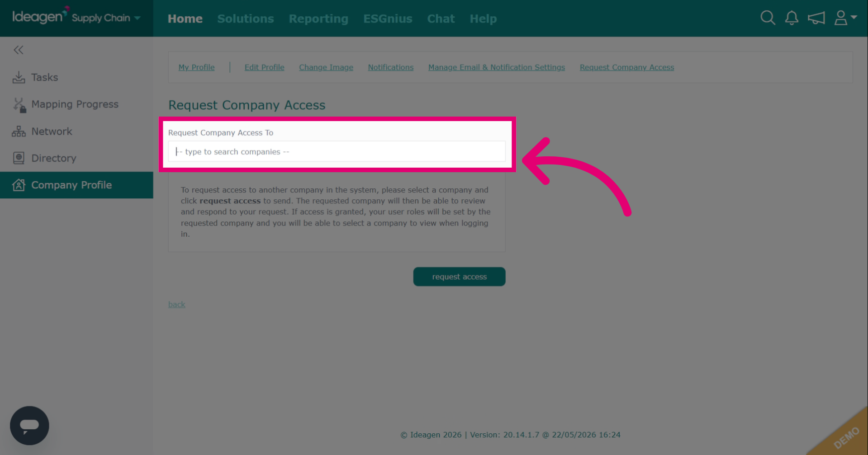Click the Ideagen logo

pos(40,16)
